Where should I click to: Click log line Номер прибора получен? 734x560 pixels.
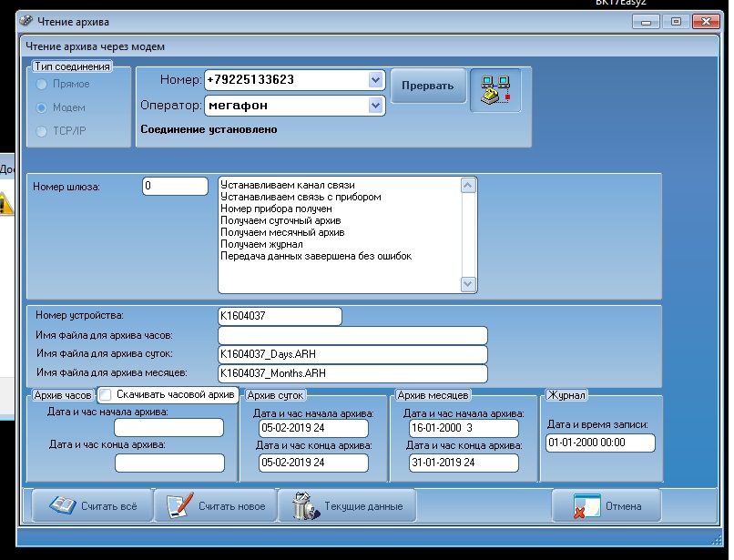click(x=276, y=209)
